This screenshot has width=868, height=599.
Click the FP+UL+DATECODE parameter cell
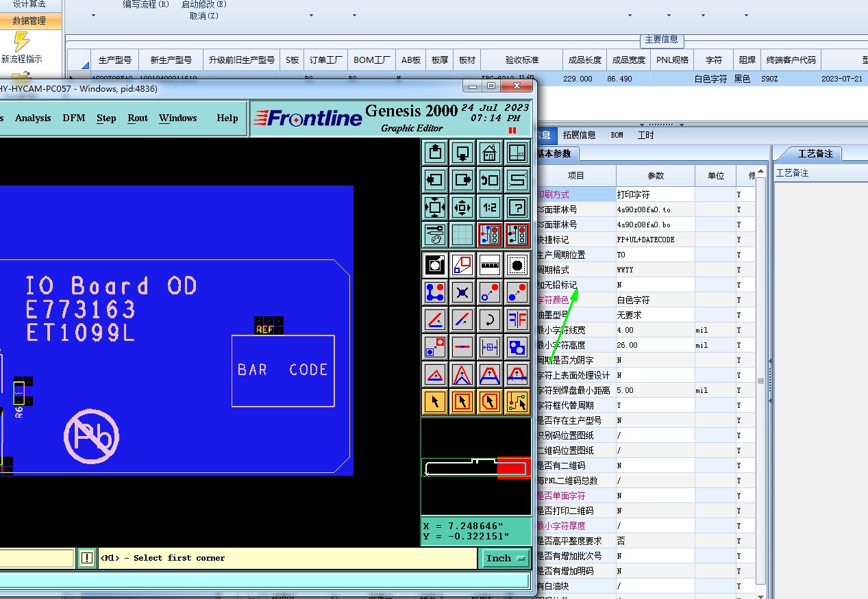point(655,240)
